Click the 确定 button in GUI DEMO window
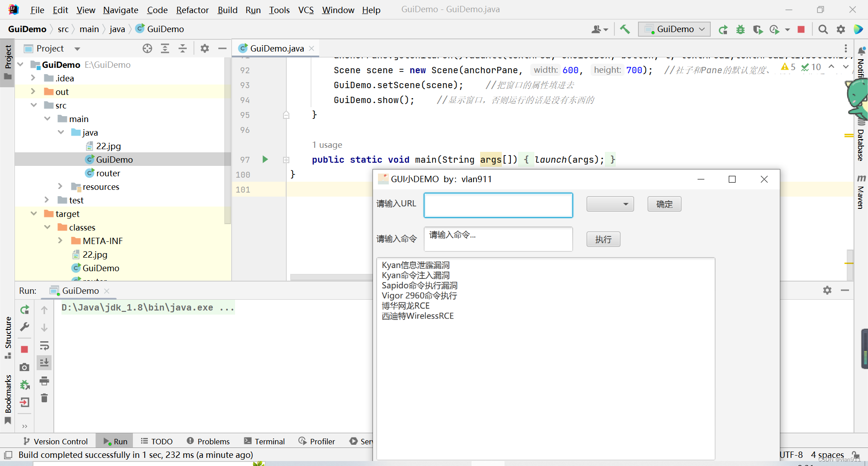868x466 pixels. 665,204
